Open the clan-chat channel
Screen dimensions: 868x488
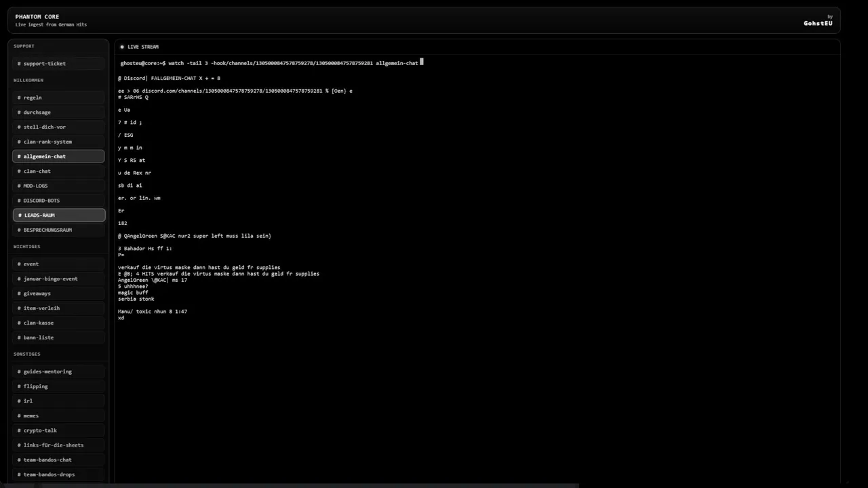59,171
